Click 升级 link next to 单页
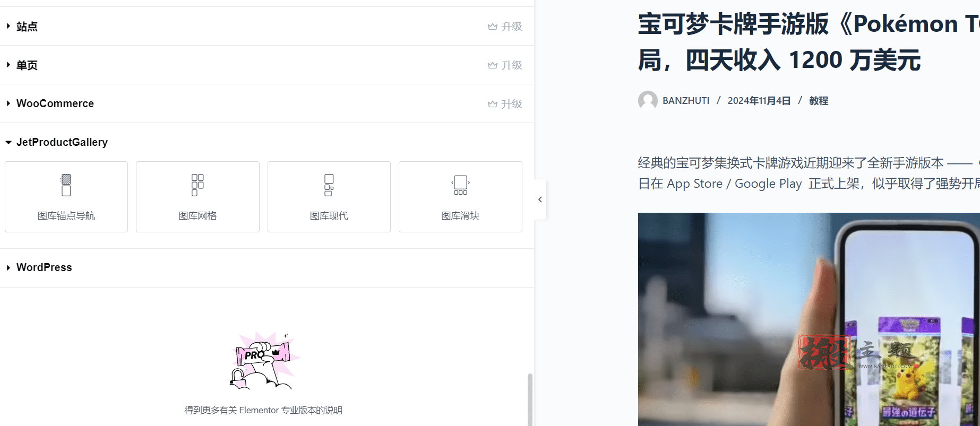This screenshot has height=426, width=980. click(x=512, y=65)
